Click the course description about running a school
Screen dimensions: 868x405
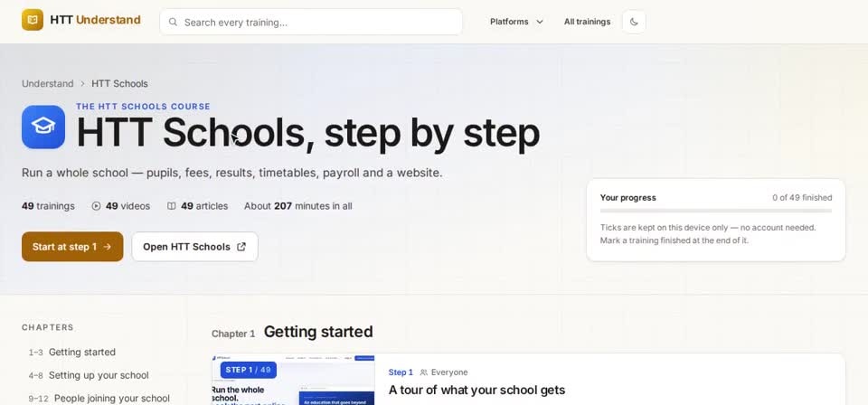click(x=232, y=173)
